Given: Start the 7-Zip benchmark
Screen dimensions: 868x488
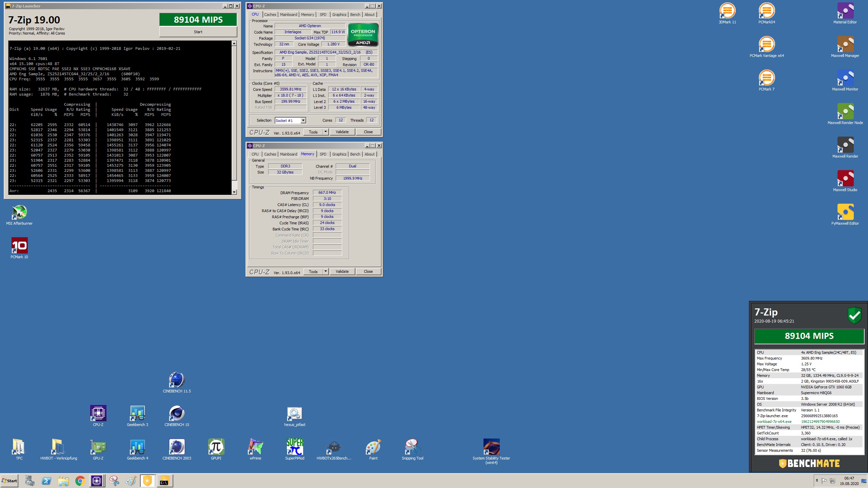Looking at the screenshot, I should (198, 32).
